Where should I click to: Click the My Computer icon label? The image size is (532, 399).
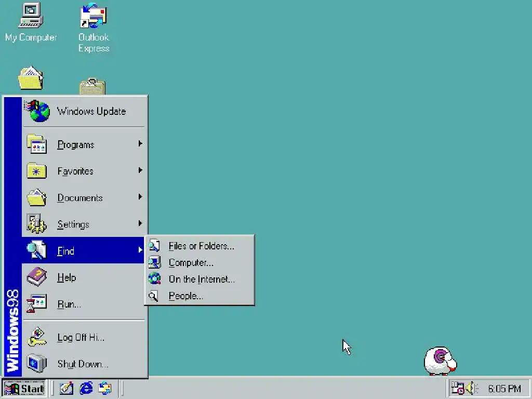click(x=31, y=37)
